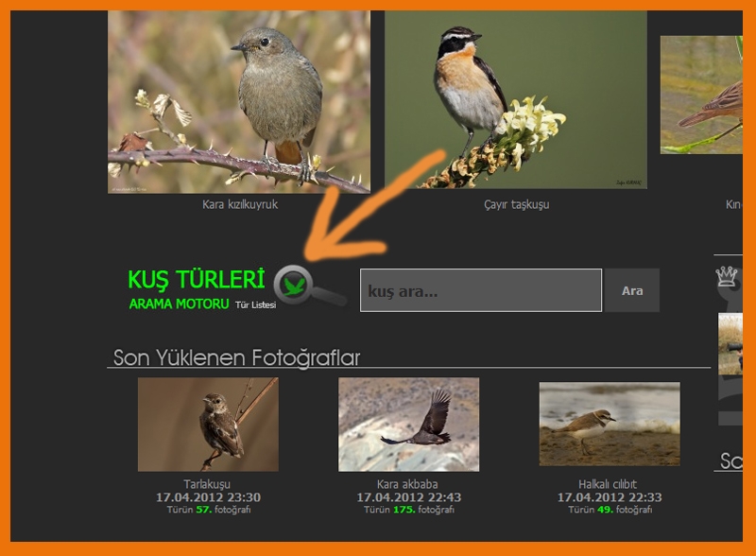Open the Halkalı cılıbıt thumbnail photo
This screenshot has height=556, width=756.
click(x=610, y=425)
